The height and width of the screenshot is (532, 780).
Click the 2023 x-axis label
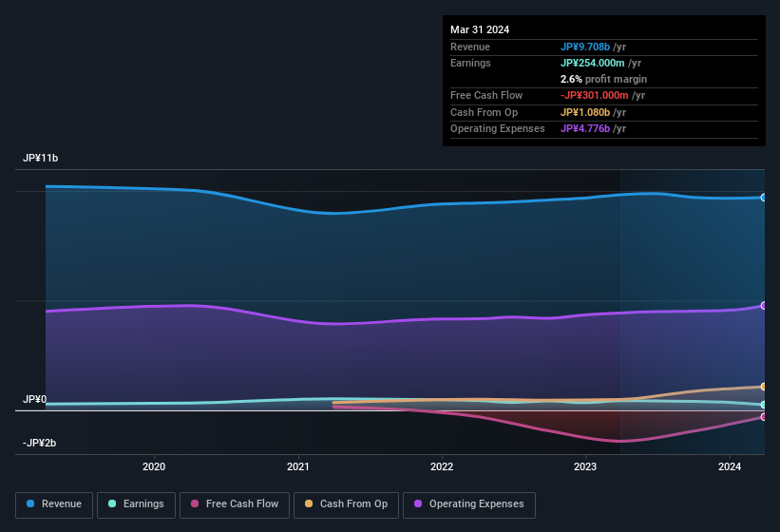(x=585, y=466)
